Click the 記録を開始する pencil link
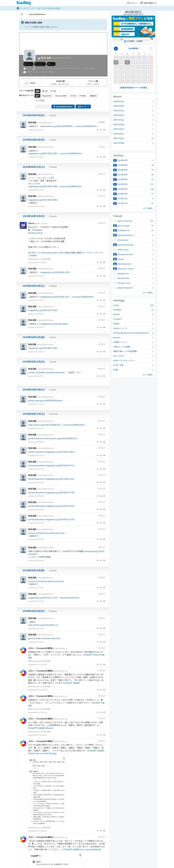 [148, 3]
